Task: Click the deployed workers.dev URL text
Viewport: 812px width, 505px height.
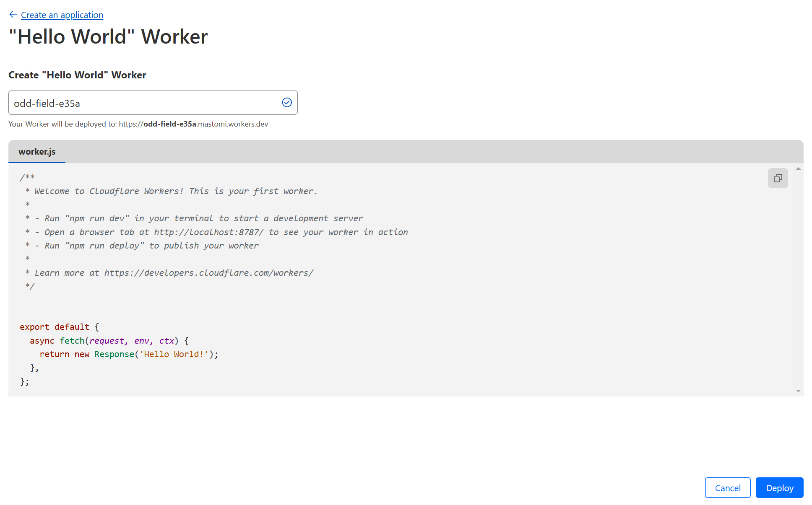Action: pyautogui.click(x=193, y=124)
